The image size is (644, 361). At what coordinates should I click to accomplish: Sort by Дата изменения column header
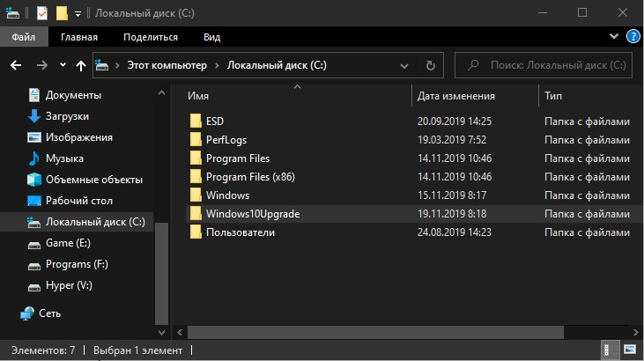(x=455, y=96)
